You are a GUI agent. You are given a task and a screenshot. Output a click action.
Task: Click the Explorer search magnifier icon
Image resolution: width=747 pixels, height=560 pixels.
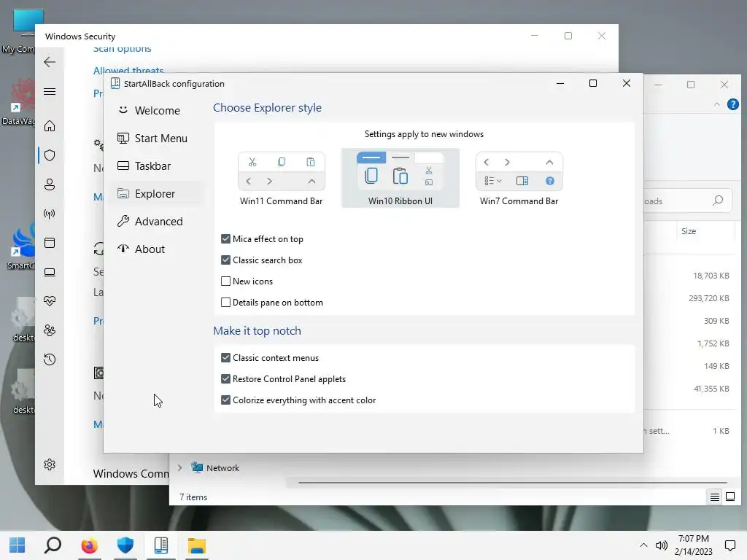coord(718,201)
